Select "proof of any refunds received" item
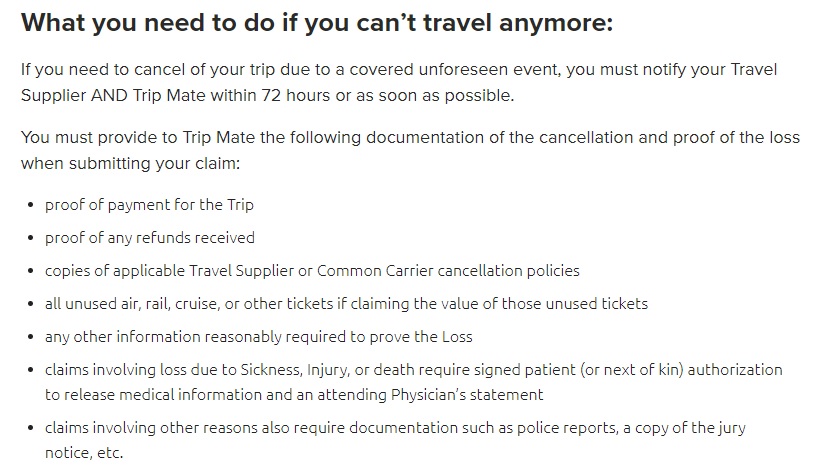This screenshot has width=816, height=472. 150,237
